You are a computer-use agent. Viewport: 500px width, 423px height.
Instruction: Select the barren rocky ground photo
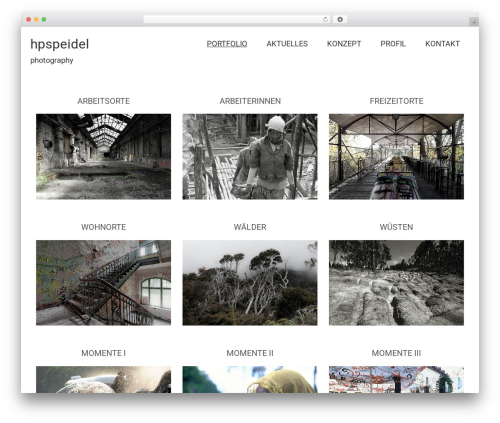tap(396, 283)
